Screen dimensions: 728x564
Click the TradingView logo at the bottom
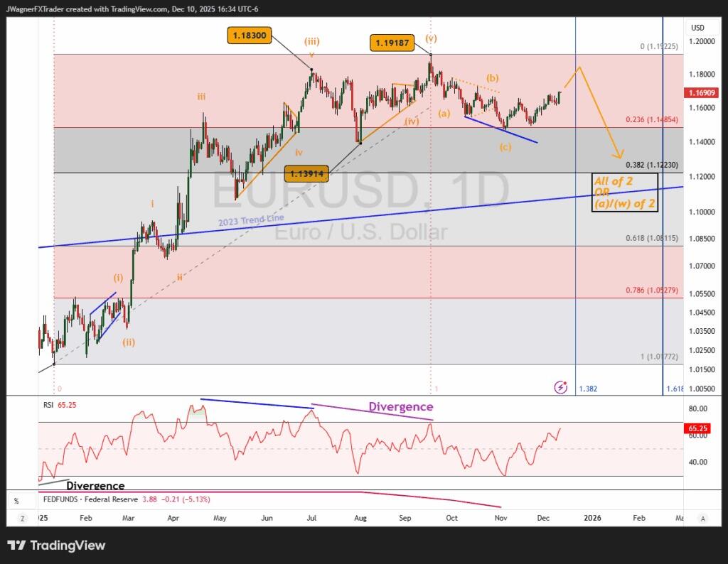(56, 546)
